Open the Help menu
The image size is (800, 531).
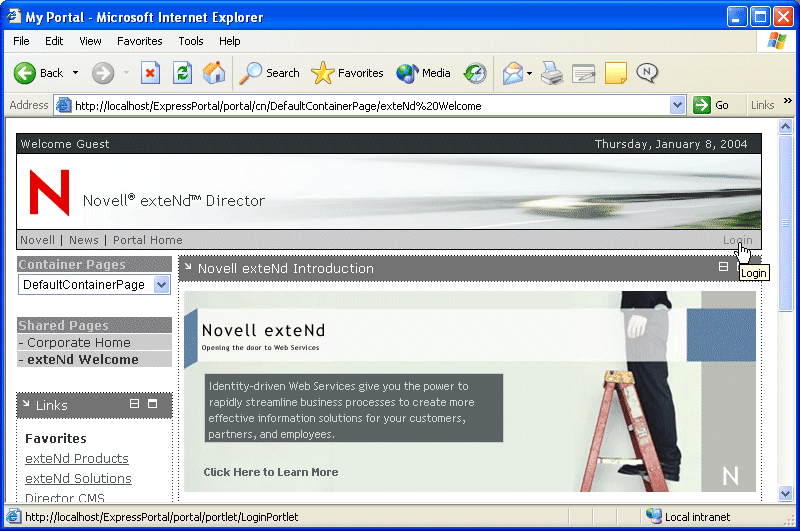(230, 41)
